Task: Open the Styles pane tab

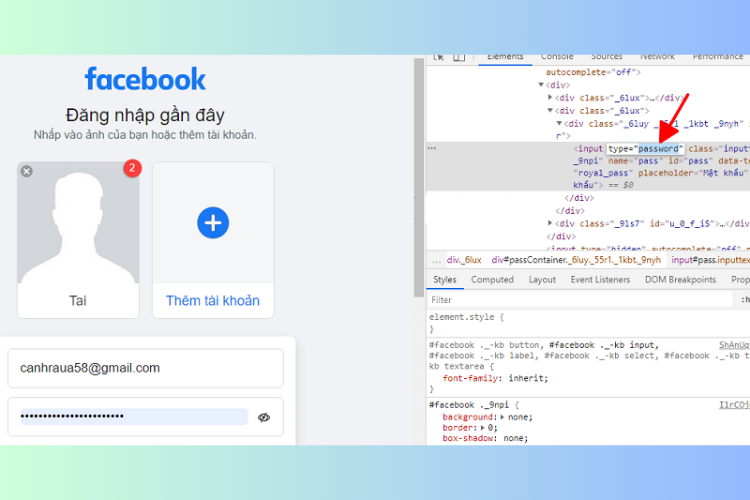Action: click(445, 279)
